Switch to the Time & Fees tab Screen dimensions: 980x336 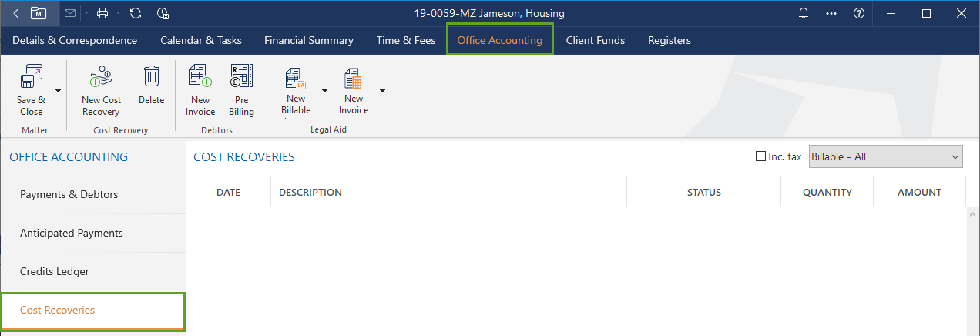pyautogui.click(x=405, y=40)
